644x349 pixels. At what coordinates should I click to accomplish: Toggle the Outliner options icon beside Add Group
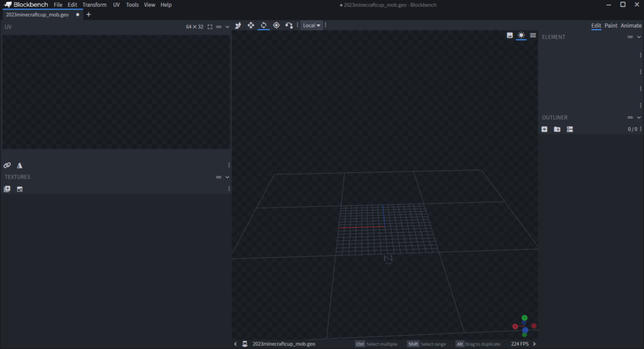[570, 129]
